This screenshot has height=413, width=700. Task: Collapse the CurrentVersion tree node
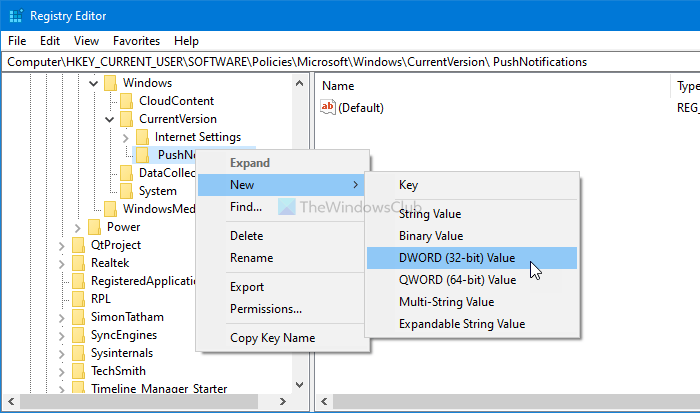click(x=109, y=119)
